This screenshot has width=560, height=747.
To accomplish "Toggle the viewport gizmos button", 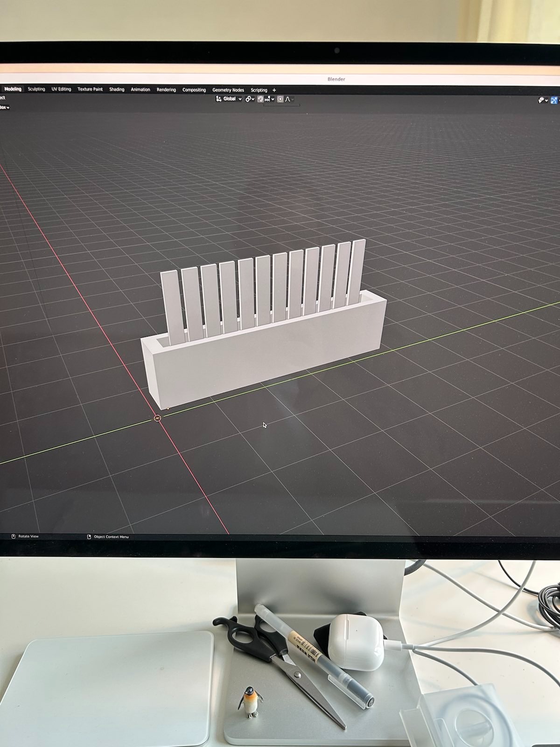I will tap(554, 100).
